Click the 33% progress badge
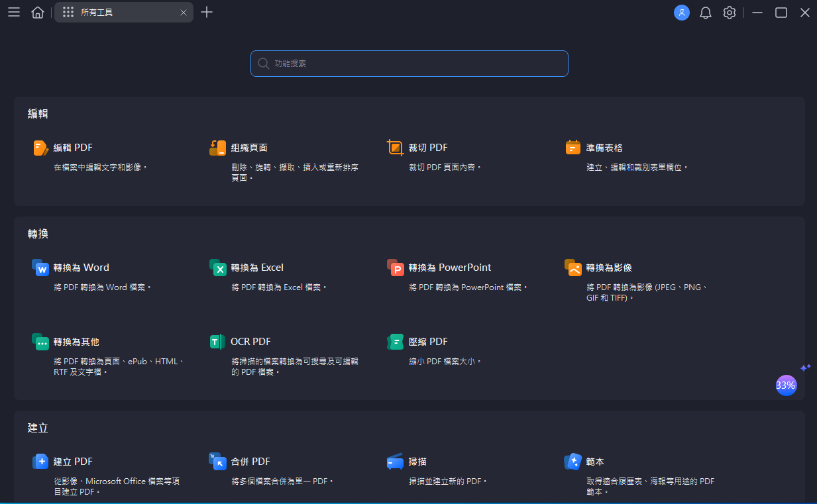This screenshot has height=504, width=817. pos(786,385)
